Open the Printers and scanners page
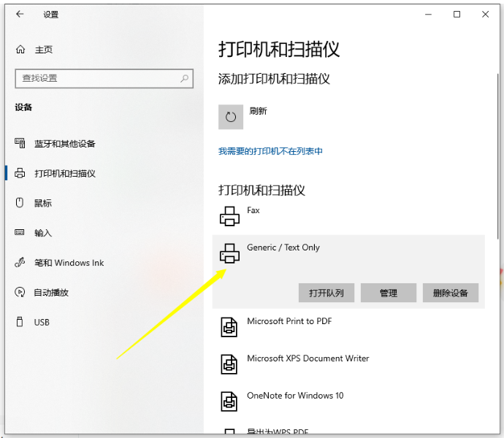This screenshot has height=438, width=504. tap(64, 174)
